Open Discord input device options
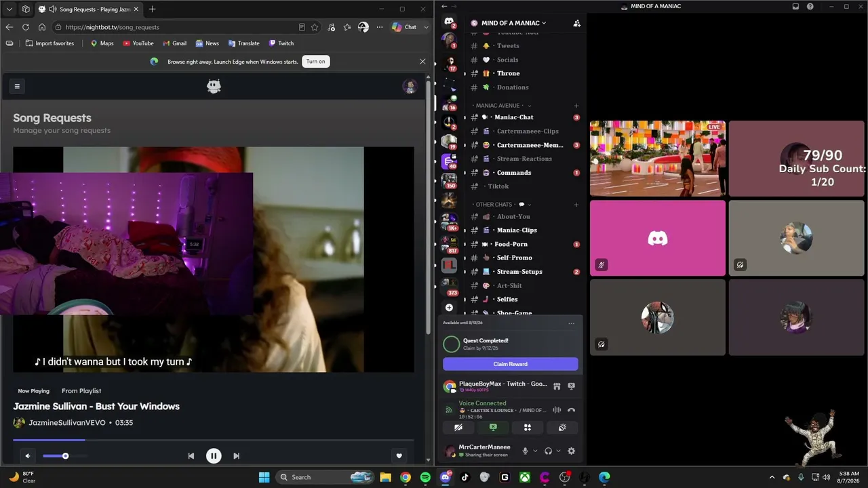 pyautogui.click(x=535, y=451)
